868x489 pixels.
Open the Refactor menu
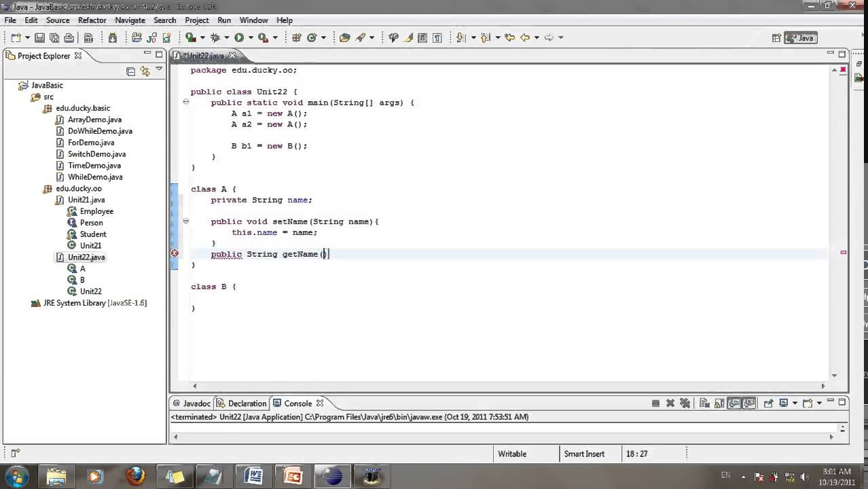pos(92,20)
